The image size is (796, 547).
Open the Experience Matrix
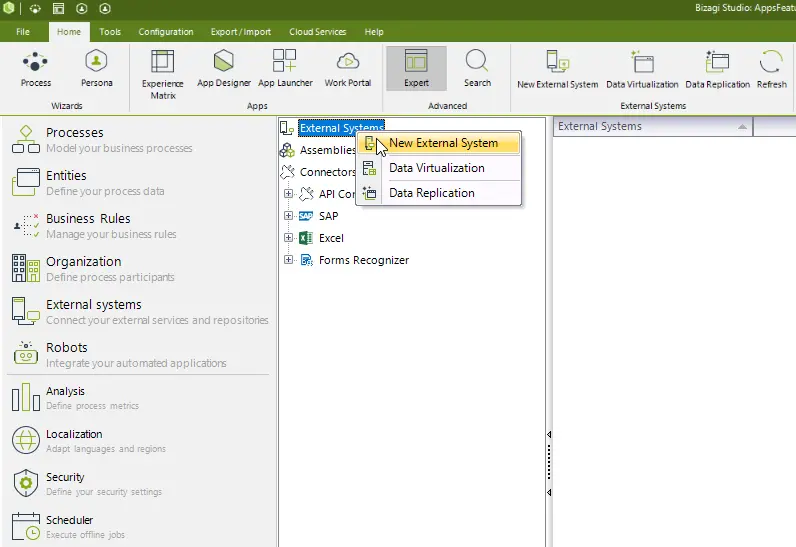[162, 74]
